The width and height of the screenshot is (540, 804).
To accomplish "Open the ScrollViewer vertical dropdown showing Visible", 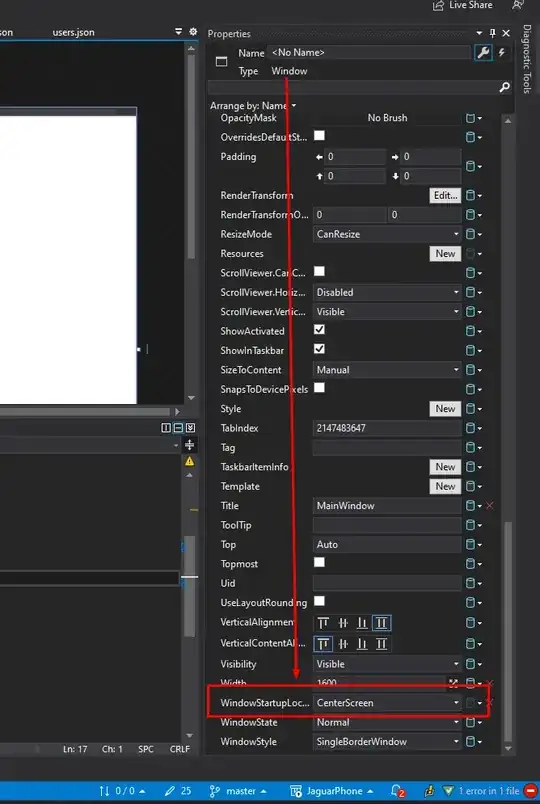I will [387, 312].
